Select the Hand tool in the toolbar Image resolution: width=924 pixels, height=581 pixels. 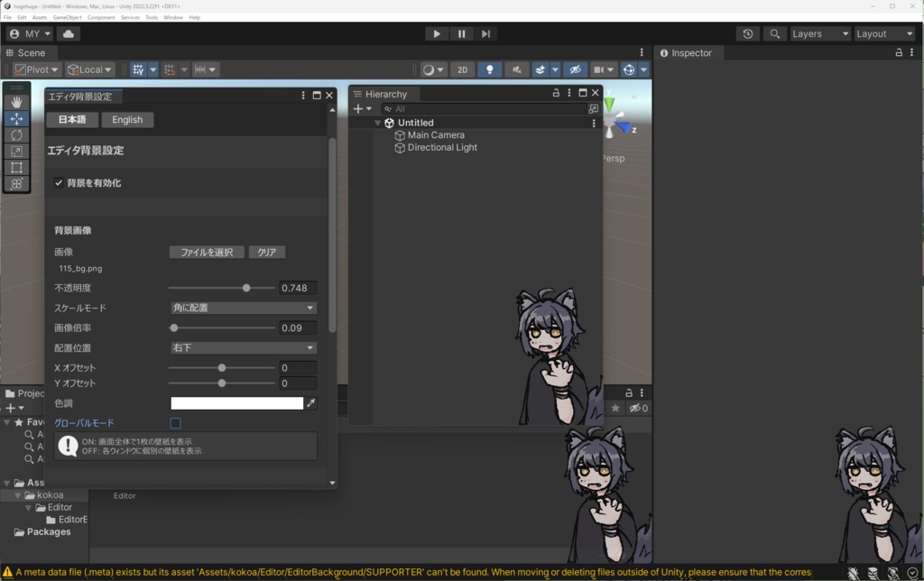[x=16, y=101]
